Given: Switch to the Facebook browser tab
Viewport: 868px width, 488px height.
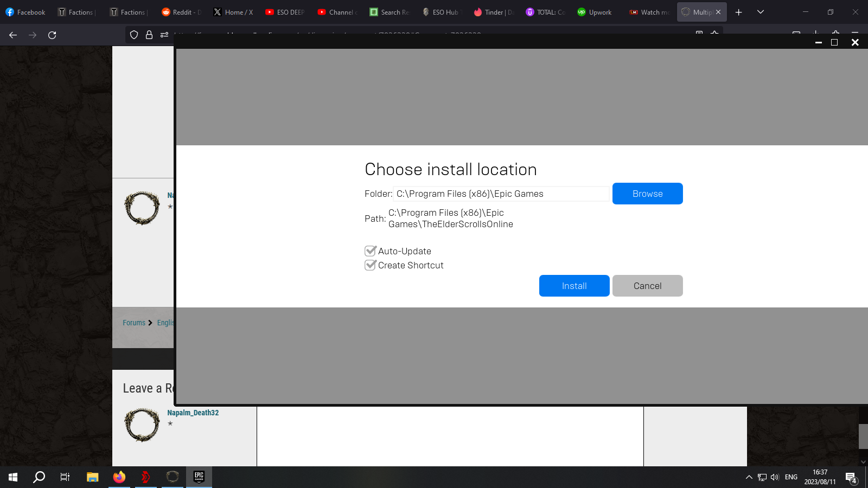Looking at the screenshot, I should (x=25, y=12).
